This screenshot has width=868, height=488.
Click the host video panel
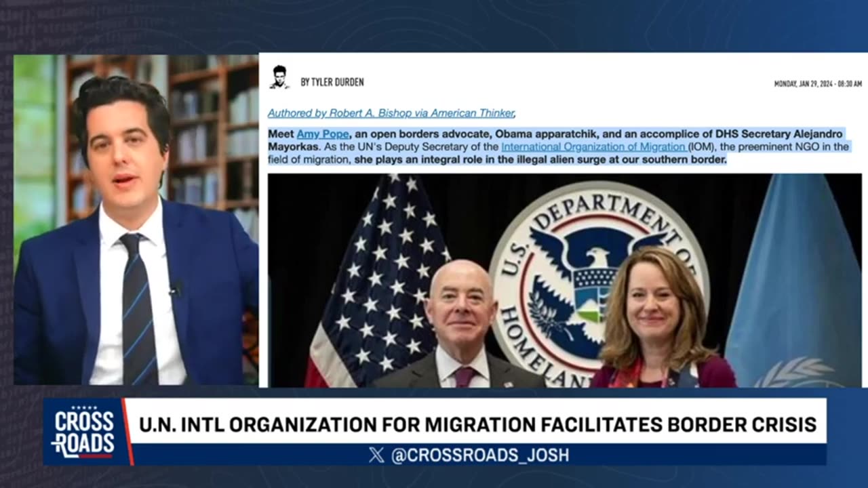pos(136,220)
